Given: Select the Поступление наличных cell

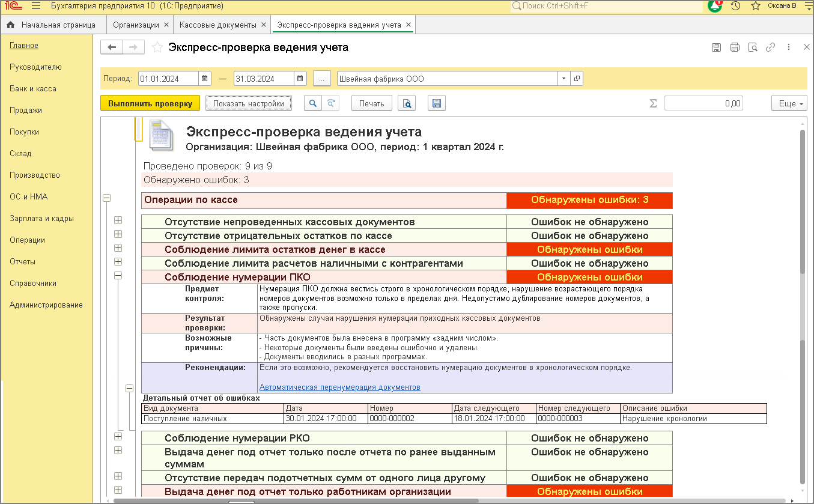Looking at the screenshot, I should [x=213, y=419].
